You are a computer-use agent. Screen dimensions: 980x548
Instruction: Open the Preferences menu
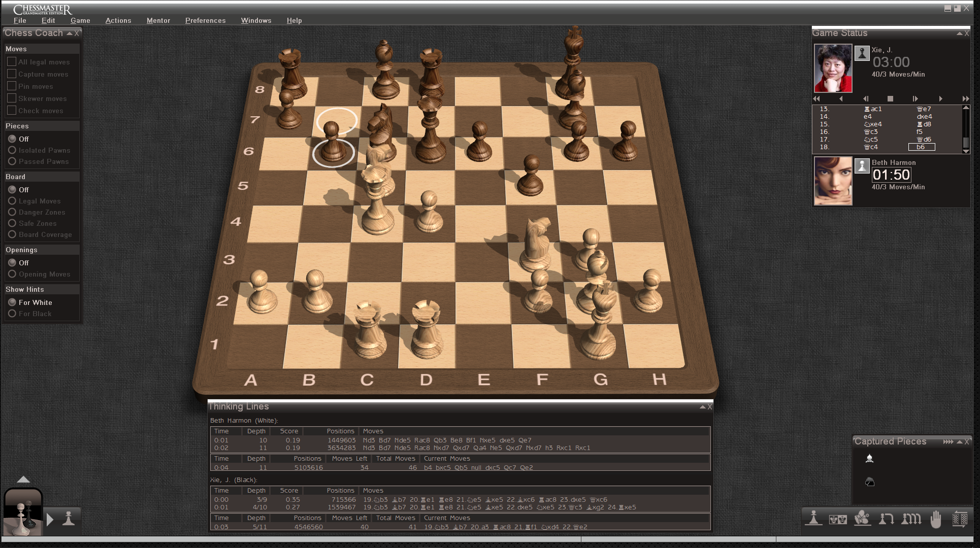pyautogui.click(x=205, y=20)
